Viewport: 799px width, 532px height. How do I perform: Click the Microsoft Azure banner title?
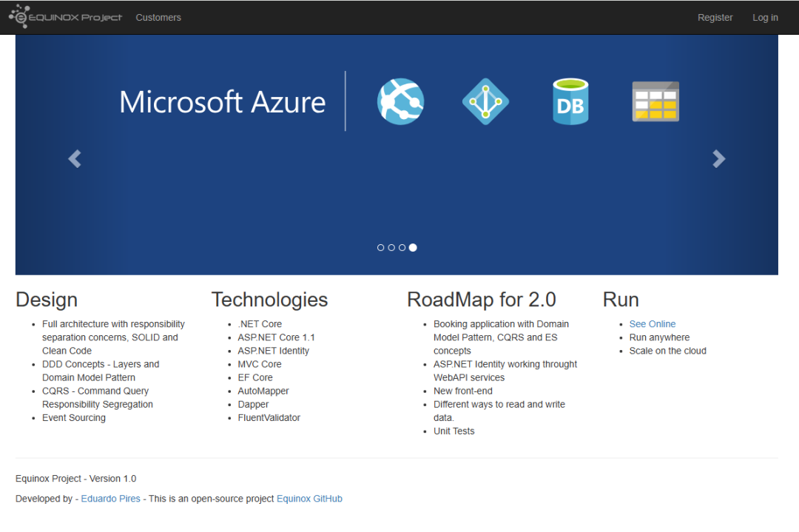click(222, 102)
